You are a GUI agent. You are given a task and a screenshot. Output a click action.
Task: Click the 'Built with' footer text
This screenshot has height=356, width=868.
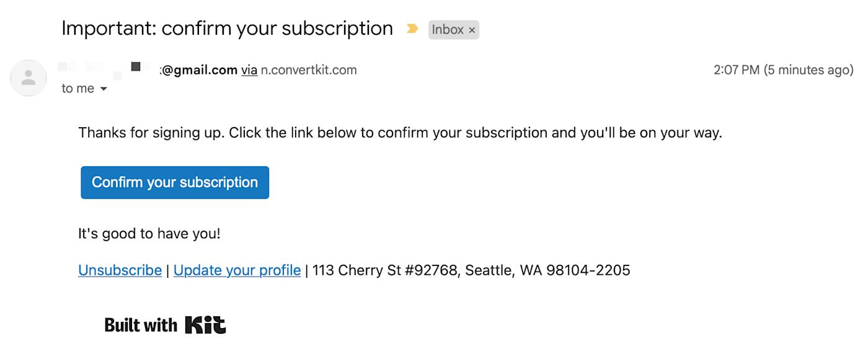pyautogui.click(x=141, y=325)
